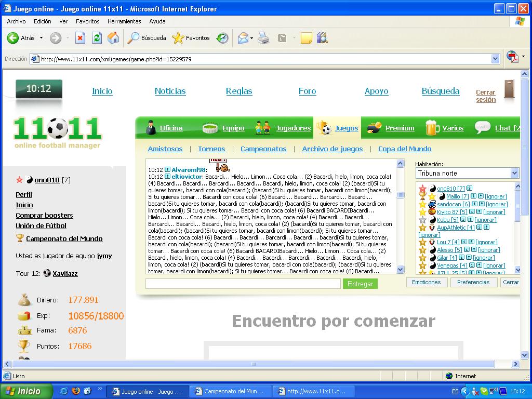Print the page with the printer icon
Viewport: 532px width, 399px height.
tap(263, 38)
